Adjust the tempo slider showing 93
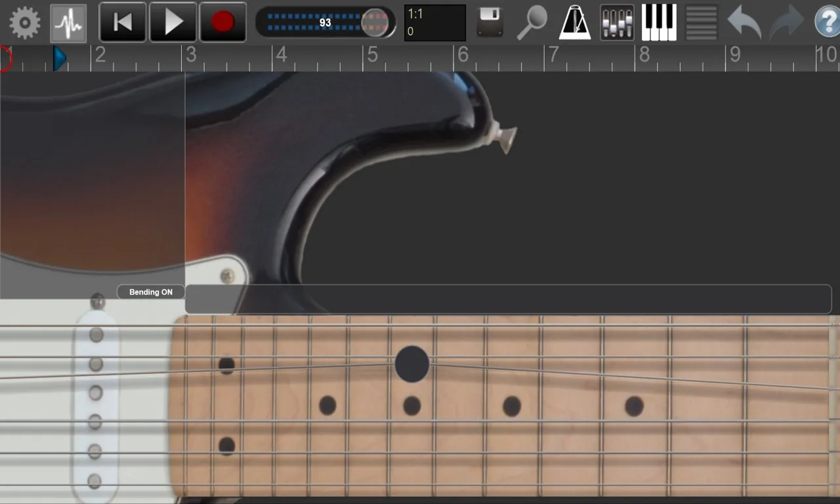Screen dimensions: 840x504 click(x=325, y=22)
